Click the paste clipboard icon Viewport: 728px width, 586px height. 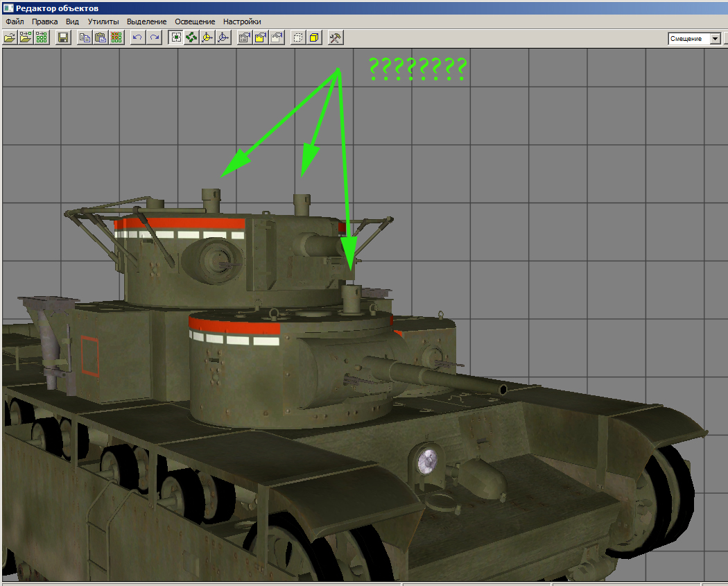[x=101, y=37]
